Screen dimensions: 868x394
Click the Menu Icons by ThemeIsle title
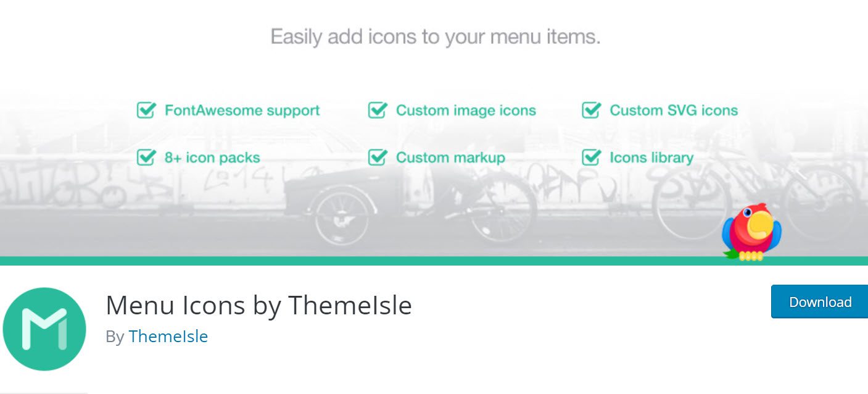(x=258, y=304)
